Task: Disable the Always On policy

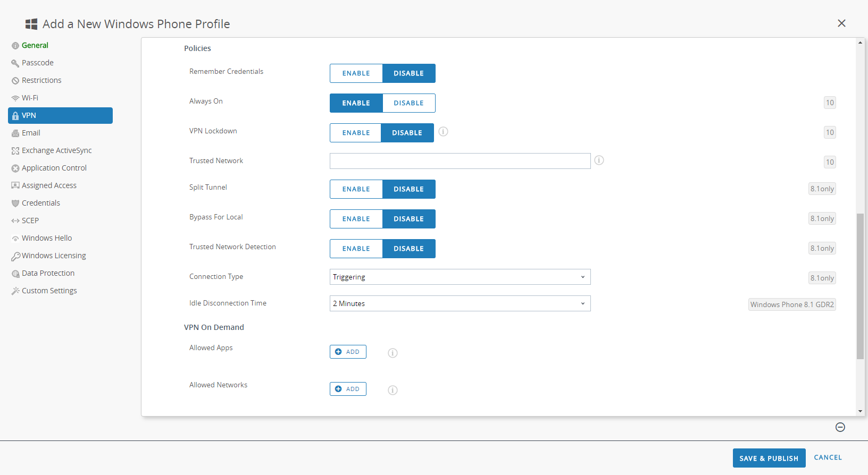Action: 408,103
